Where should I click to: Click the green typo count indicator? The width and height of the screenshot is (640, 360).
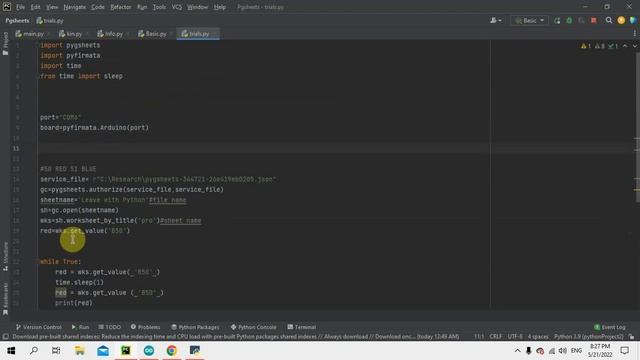[x=613, y=46]
